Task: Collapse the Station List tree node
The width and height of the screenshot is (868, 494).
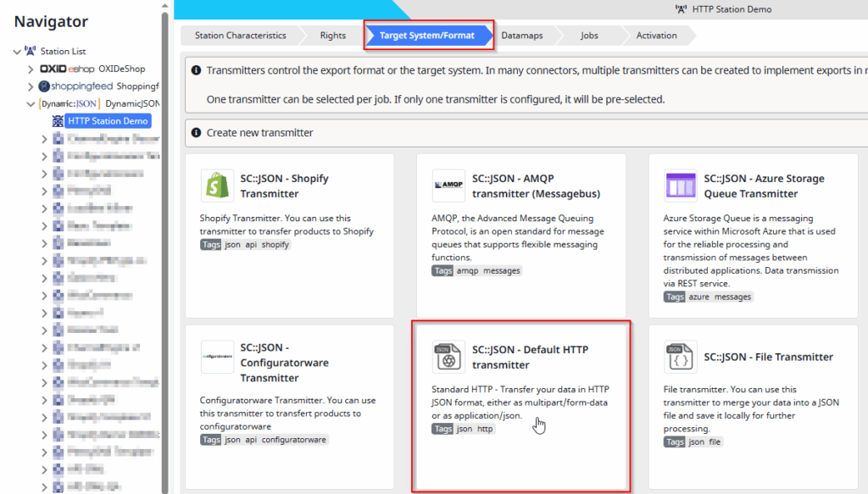Action: [16, 51]
